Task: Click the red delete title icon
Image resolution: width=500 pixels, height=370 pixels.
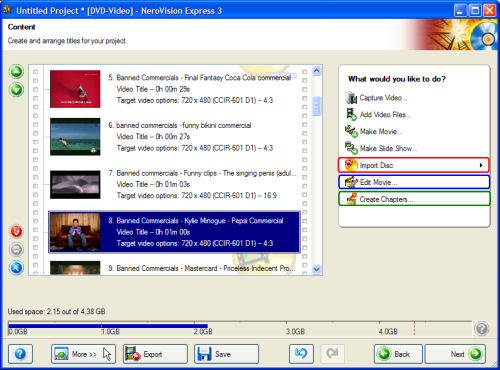Action: tap(16, 231)
